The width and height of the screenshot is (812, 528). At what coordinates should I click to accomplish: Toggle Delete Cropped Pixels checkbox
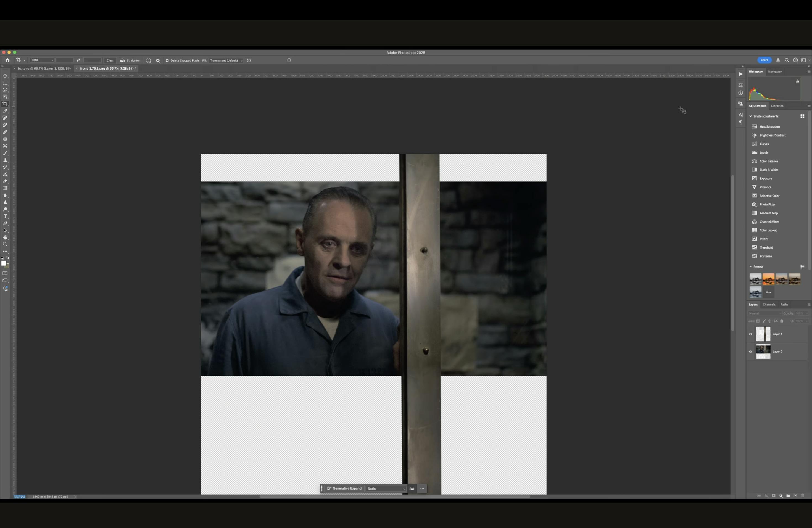pyautogui.click(x=167, y=60)
